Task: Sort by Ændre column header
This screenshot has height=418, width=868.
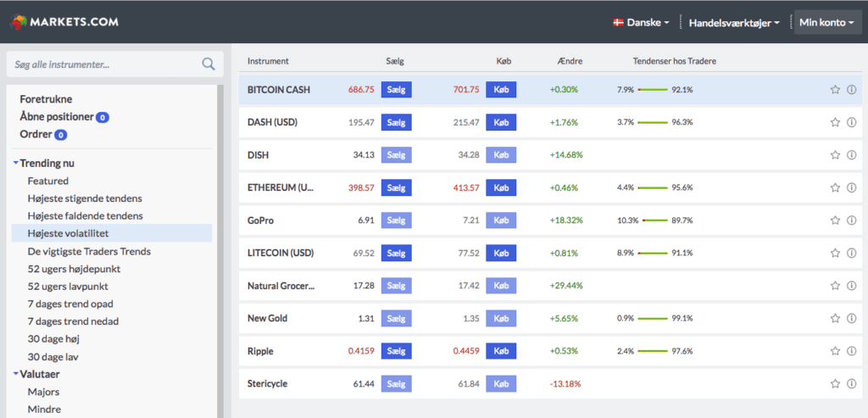Action: 570,61
